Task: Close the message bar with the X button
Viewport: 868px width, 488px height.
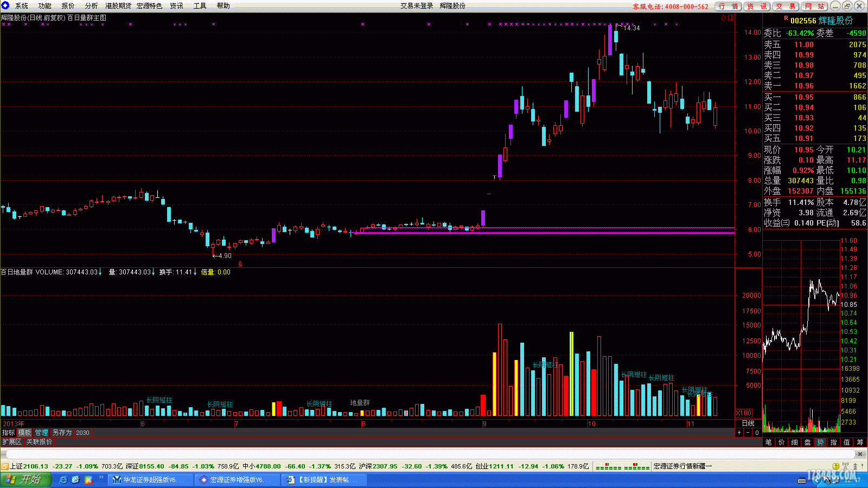Action: [x=860, y=454]
